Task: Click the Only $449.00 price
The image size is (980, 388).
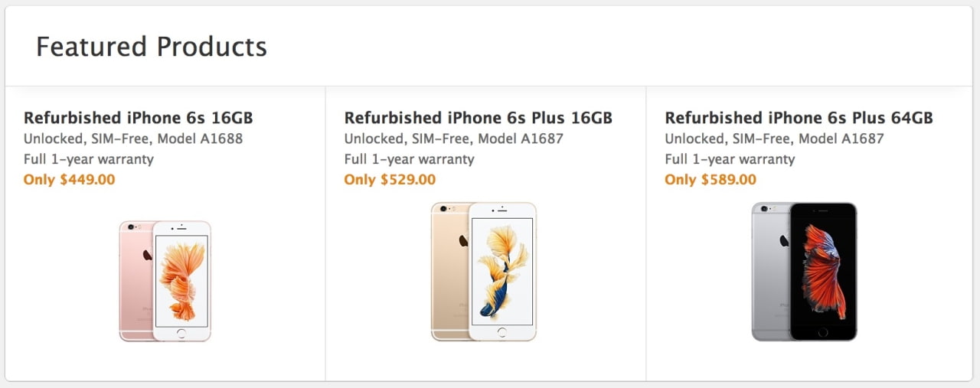Action: pos(69,180)
